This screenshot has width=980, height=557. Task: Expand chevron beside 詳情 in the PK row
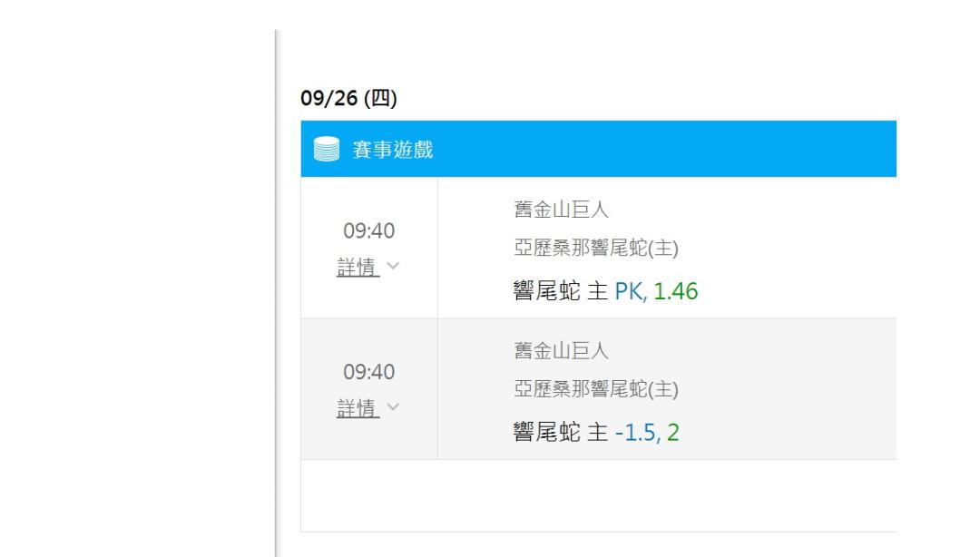[393, 266]
